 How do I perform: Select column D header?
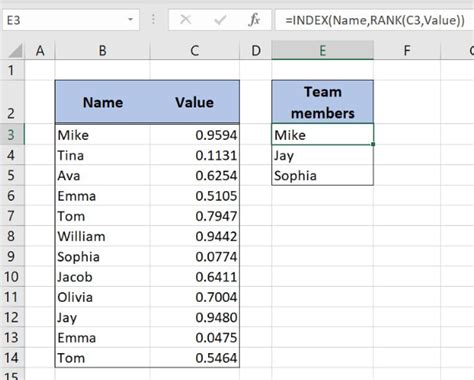(256, 51)
